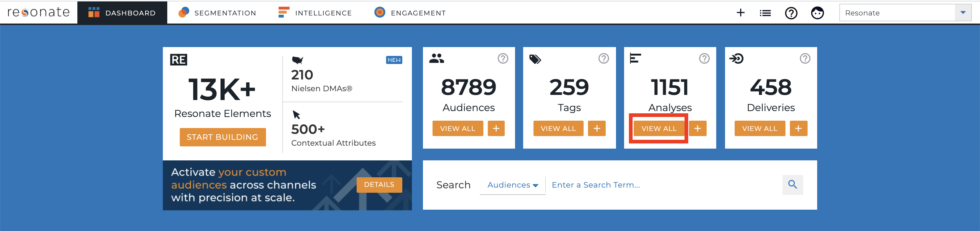Open the Engagement tab
Image resolution: width=980 pixels, height=231 pixels.
(x=410, y=13)
